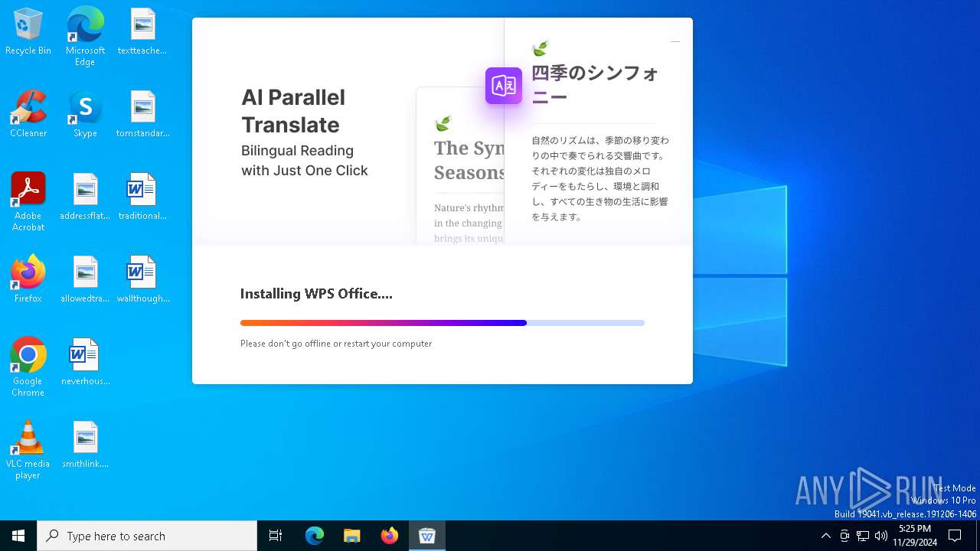
Task: Open Microsoft Edge from the taskbar
Action: point(315,536)
